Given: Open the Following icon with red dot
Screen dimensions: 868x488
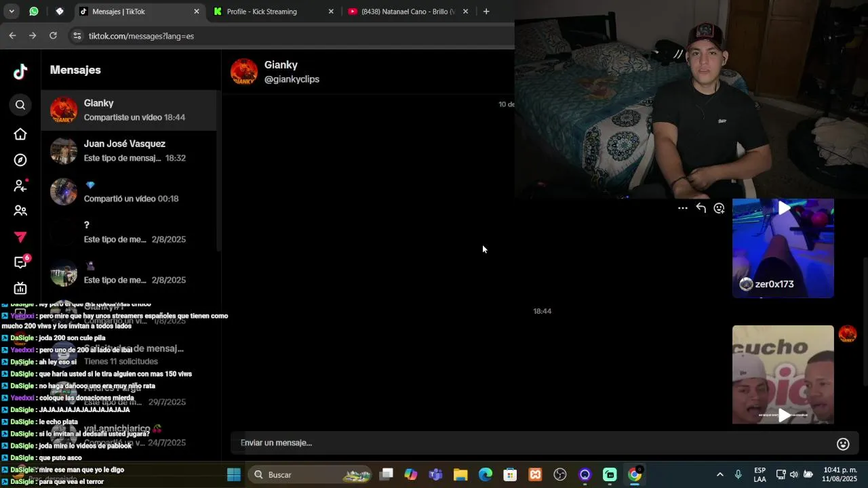Looking at the screenshot, I should 20,186.
